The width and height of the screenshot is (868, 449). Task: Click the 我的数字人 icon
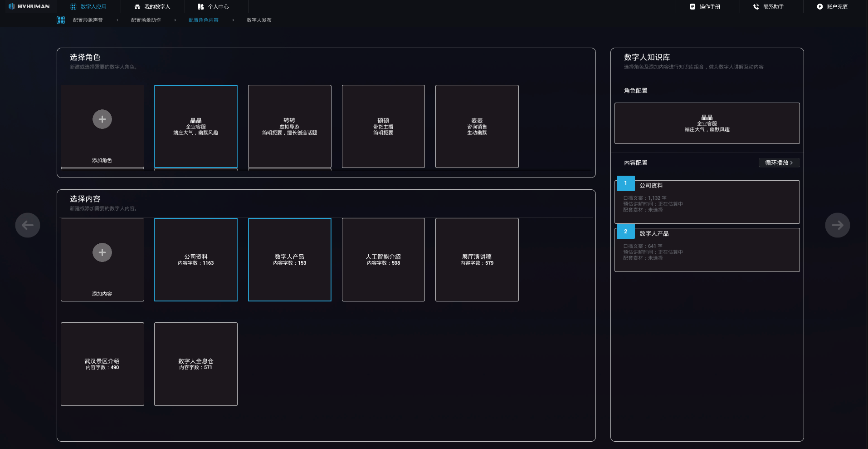pos(137,7)
